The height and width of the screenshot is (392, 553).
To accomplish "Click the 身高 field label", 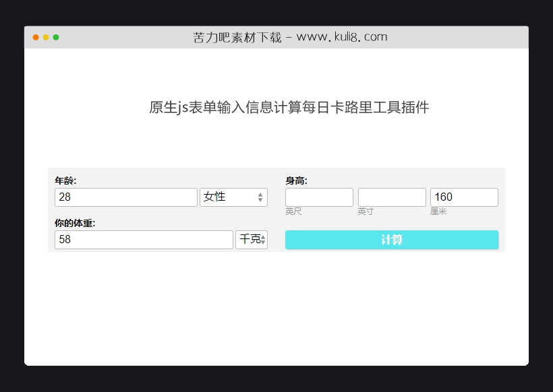I will [295, 180].
